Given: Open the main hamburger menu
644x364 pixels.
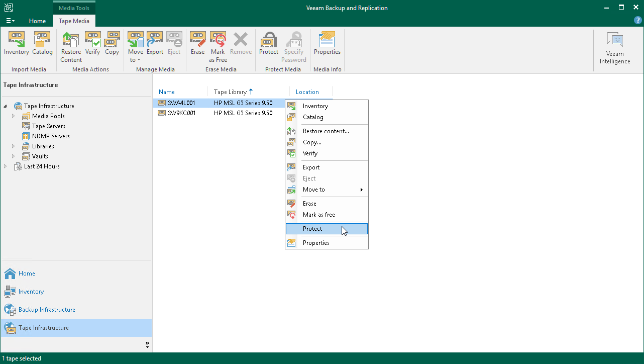Looking at the screenshot, I should pyautogui.click(x=10, y=21).
